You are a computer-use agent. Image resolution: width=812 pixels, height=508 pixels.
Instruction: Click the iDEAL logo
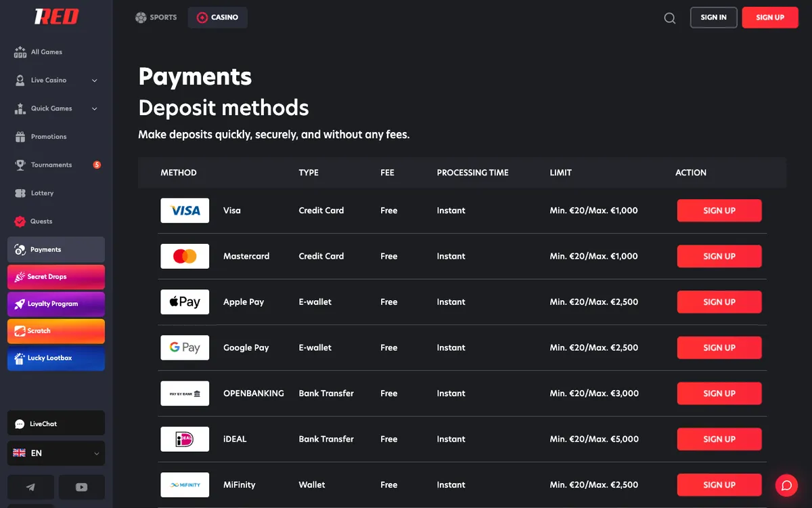(185, 439)
